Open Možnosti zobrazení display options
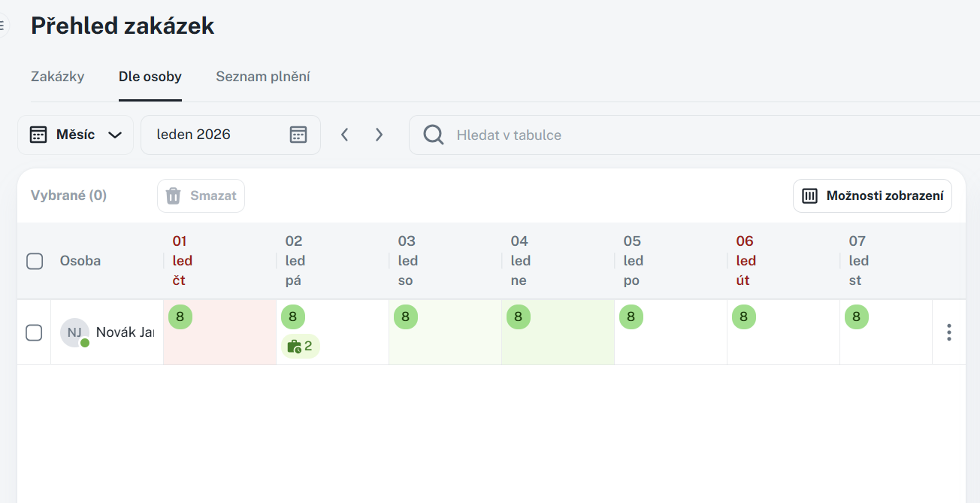 point(873,196)
